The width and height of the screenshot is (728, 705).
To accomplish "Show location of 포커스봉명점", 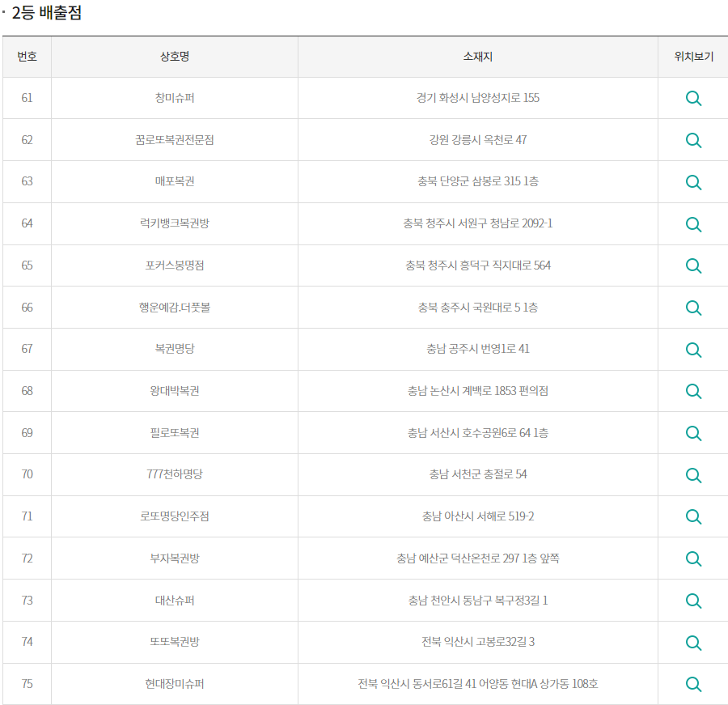I will pos(693,265).
